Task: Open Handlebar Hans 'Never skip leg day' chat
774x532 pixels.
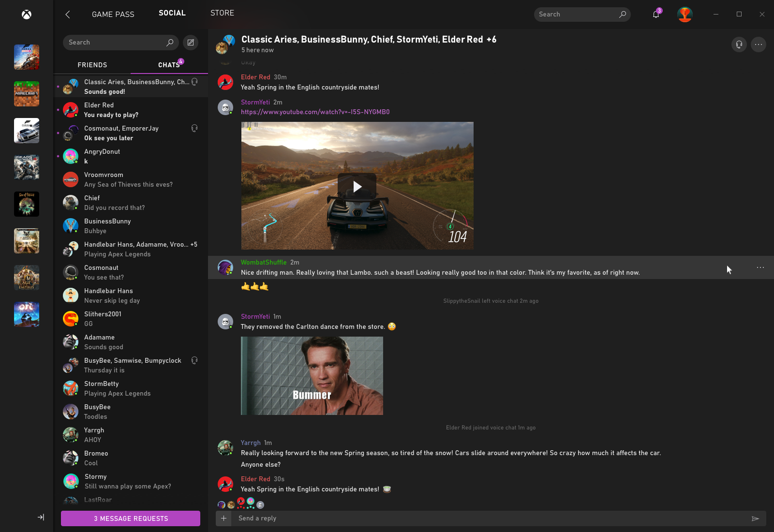Action: click(131, 296)
